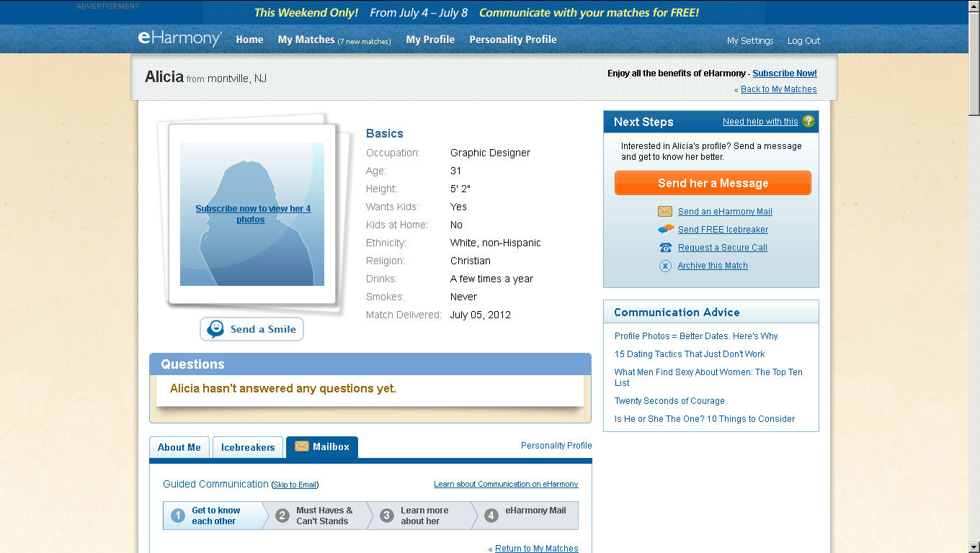Select the Get to know each other step
The height and width of the screenshot is (553, 980).
point(215,516)
